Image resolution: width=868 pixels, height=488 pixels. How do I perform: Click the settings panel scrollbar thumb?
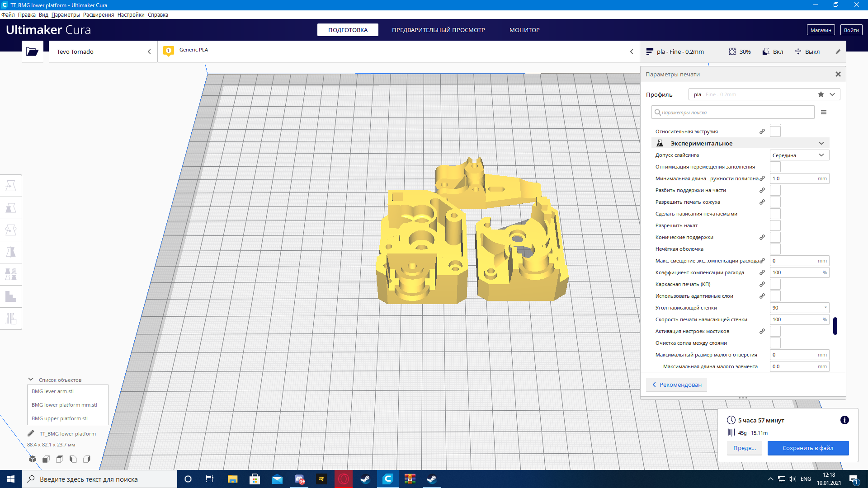[x=835, y=326]
